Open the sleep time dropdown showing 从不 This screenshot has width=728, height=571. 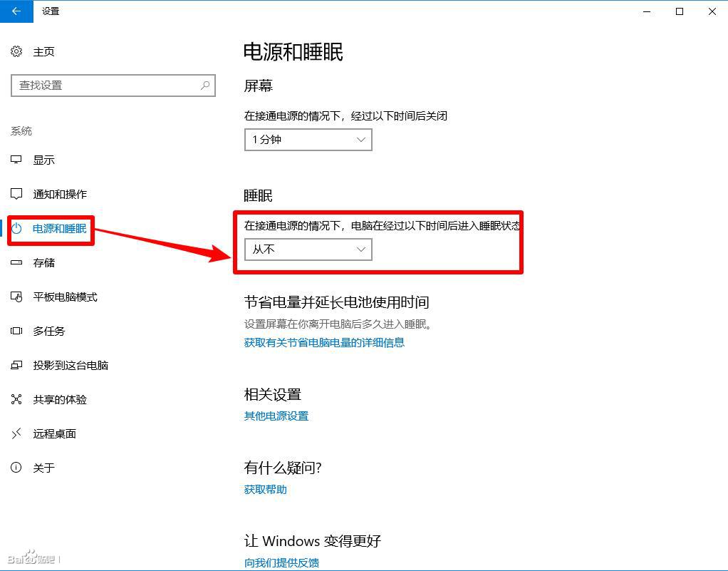pyautogui.click(x=308, y=250)
